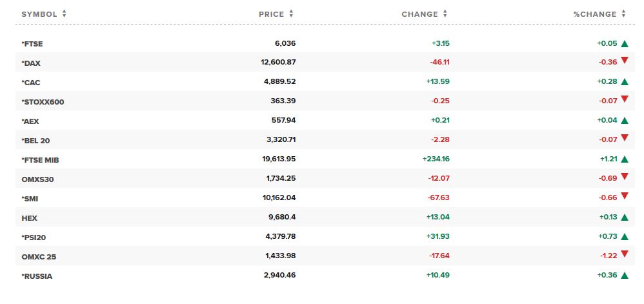The width and height of the screenshot is (644, 304).
Task: Open the *FTSE MIB symbol link
Action: pyautogui.click(x=40, y=160)
